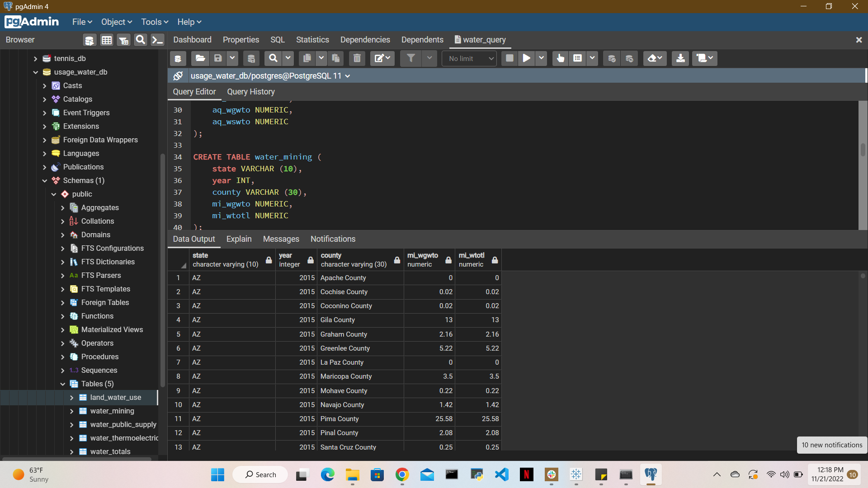Click the Rollback database icon
Viewport: 868px width, 488px height.
coord(629,58)
